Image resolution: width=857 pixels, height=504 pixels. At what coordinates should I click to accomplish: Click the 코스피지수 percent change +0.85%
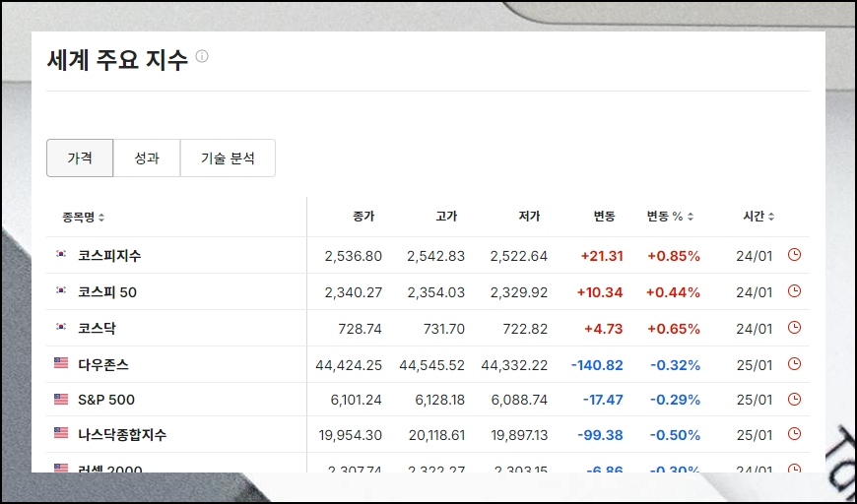tap(674, 256)
